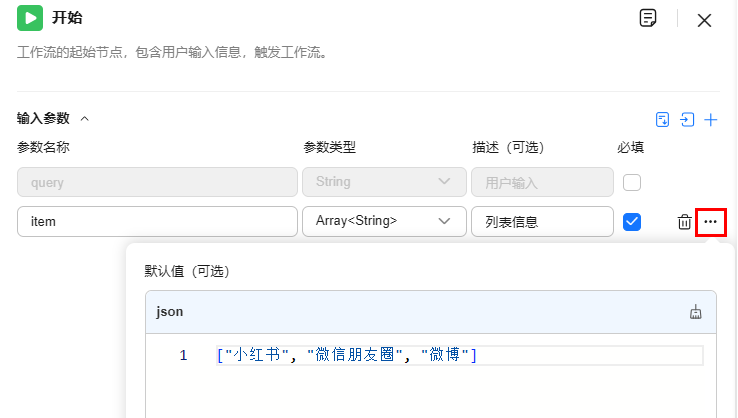Click the json editor header label

[169, 312]
